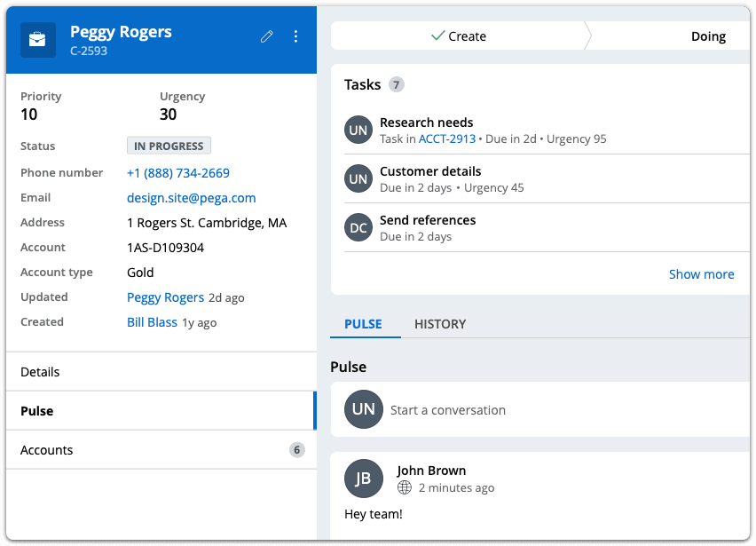Show more tasks
Screen dimensions: 756x546
[x=702, y=274]
